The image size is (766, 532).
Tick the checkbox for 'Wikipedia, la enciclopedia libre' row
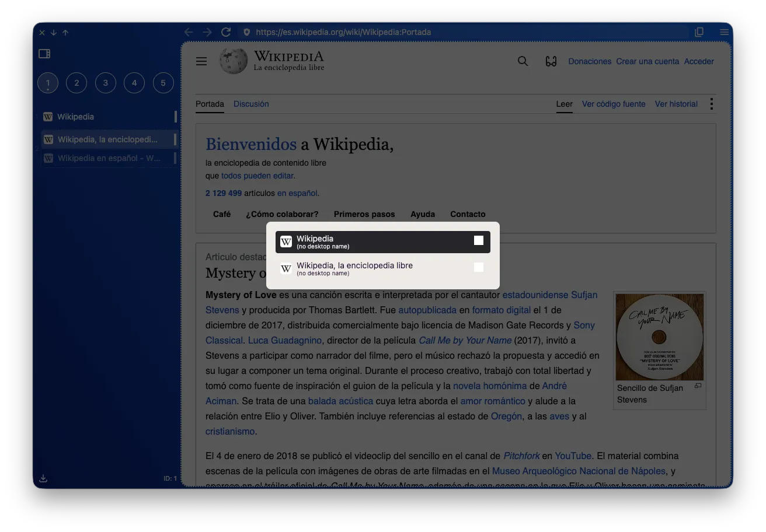[x=479, y=267]
